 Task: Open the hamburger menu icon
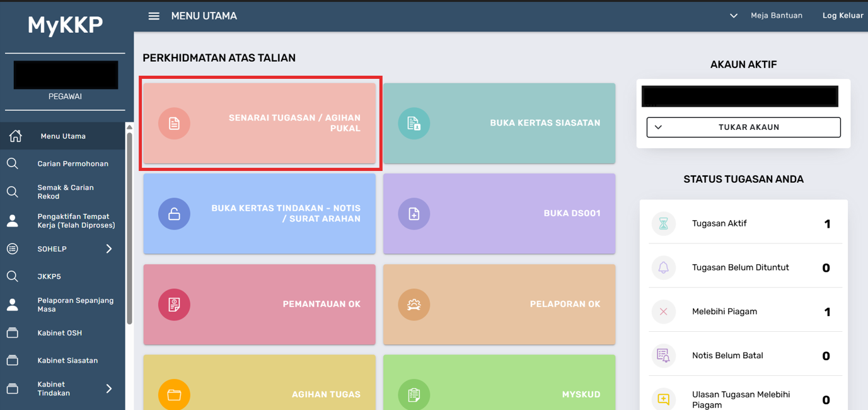click(154, 16)
